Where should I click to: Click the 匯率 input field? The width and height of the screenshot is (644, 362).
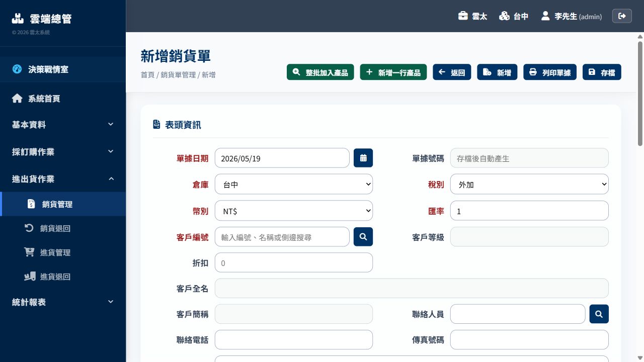tap(529, 211)
